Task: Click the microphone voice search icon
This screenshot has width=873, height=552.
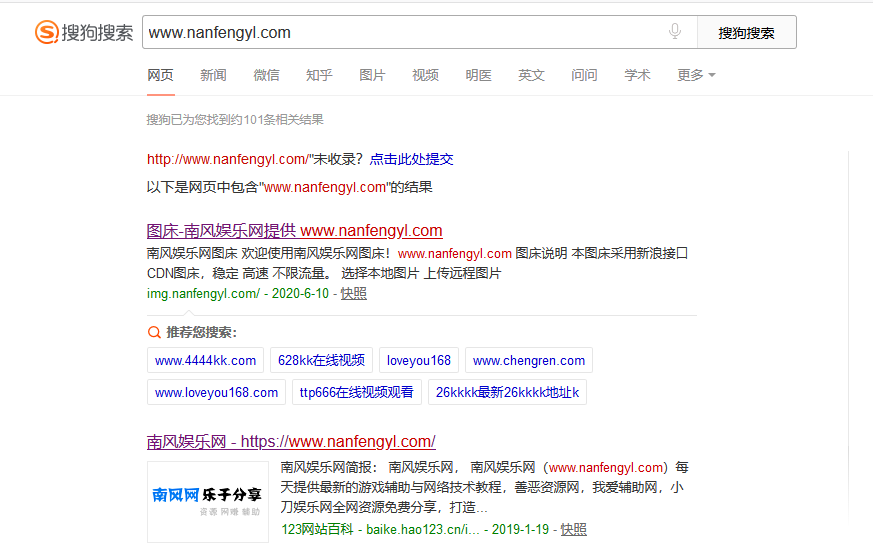Action: click(675, 32)
